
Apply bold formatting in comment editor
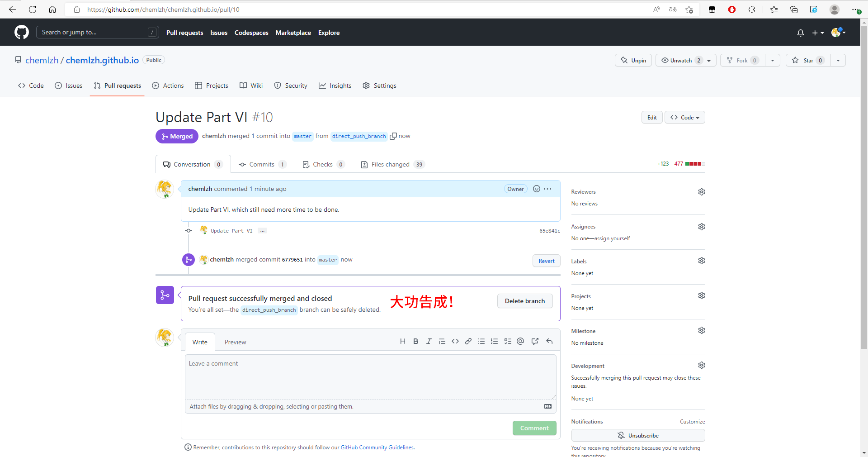point(415,341)
